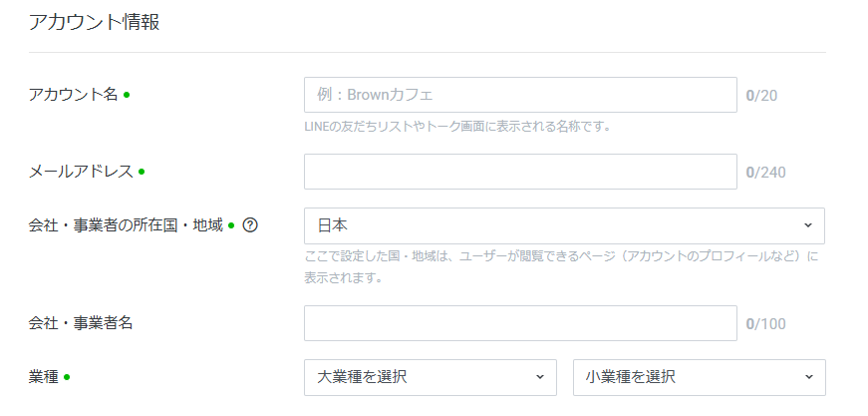Image resolution: width=868 pixels, height=416 pixels.
Task: Click the アカウント名 input field
Action: [519, 96]
